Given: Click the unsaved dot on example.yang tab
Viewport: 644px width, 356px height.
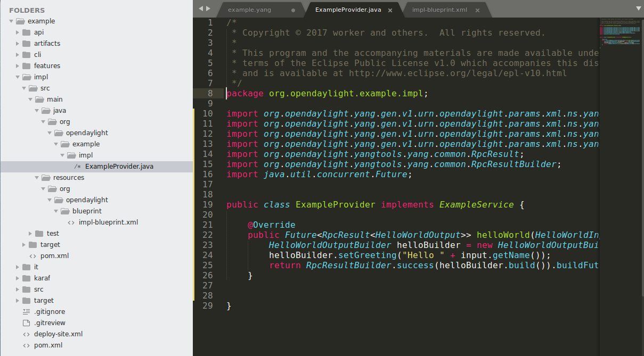Looking at the screenshot, I should click(293, 10).
